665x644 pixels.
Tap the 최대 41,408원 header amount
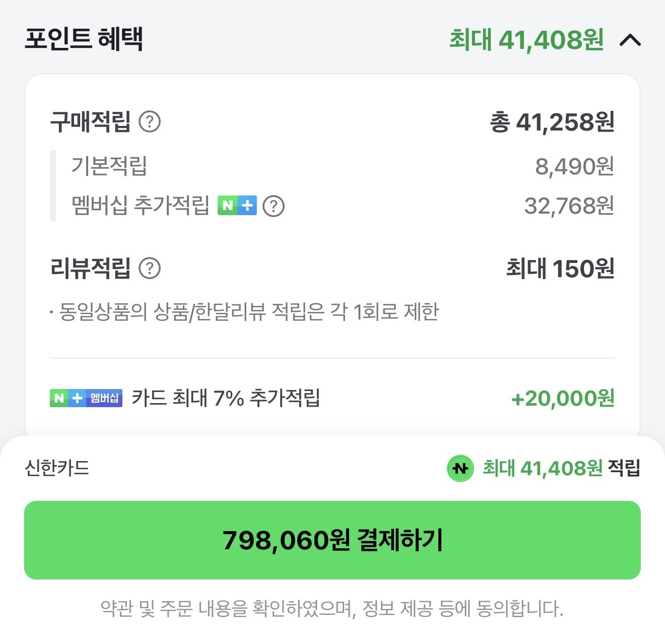pos(526,40)
